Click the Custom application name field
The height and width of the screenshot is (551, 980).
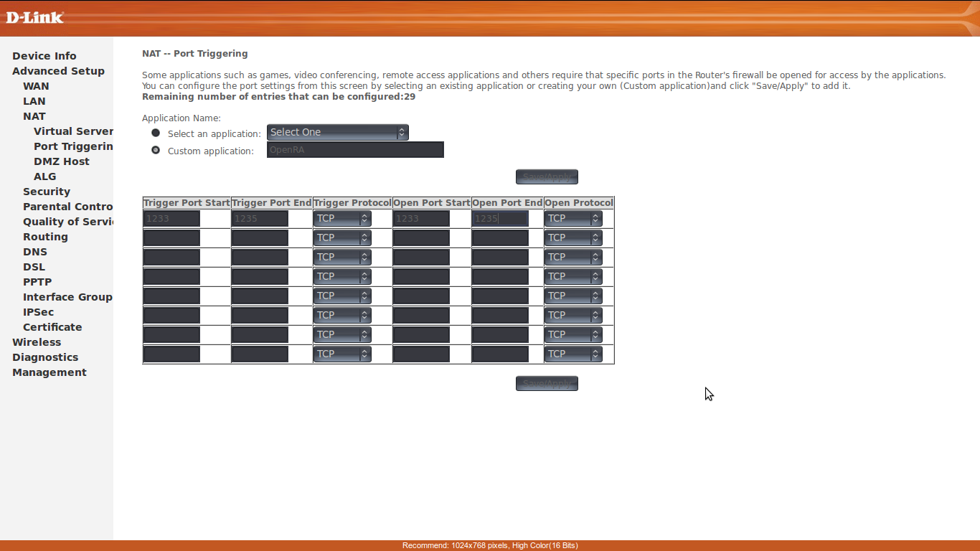pos(355,149)
